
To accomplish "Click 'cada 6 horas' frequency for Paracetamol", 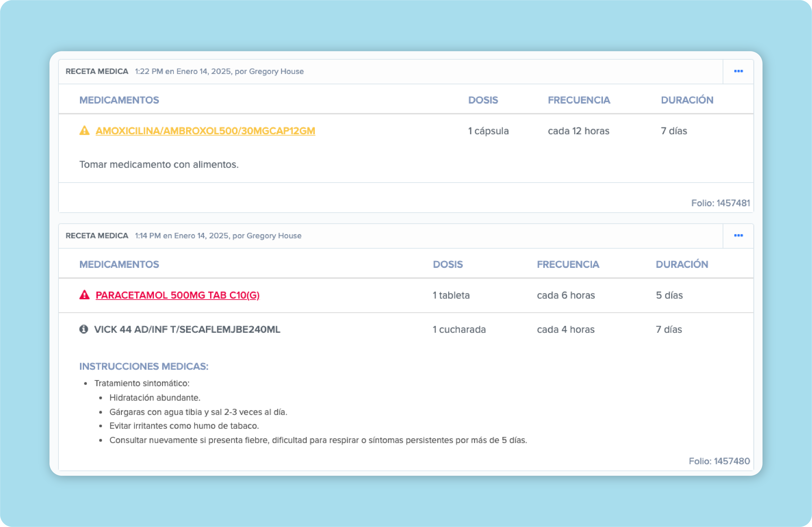I will [566, 295].
